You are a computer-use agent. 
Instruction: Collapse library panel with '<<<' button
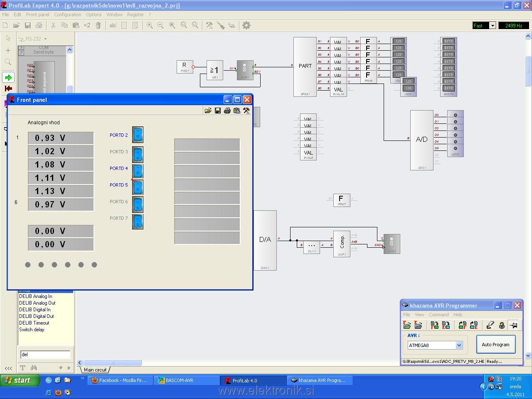click(8, 368)
